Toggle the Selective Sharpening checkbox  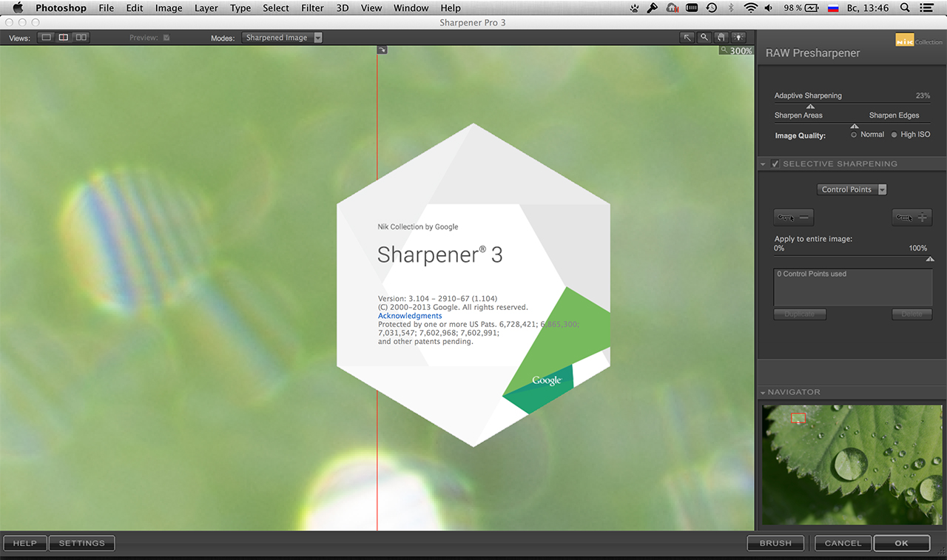pyautogui.click(x=775, y=163)
